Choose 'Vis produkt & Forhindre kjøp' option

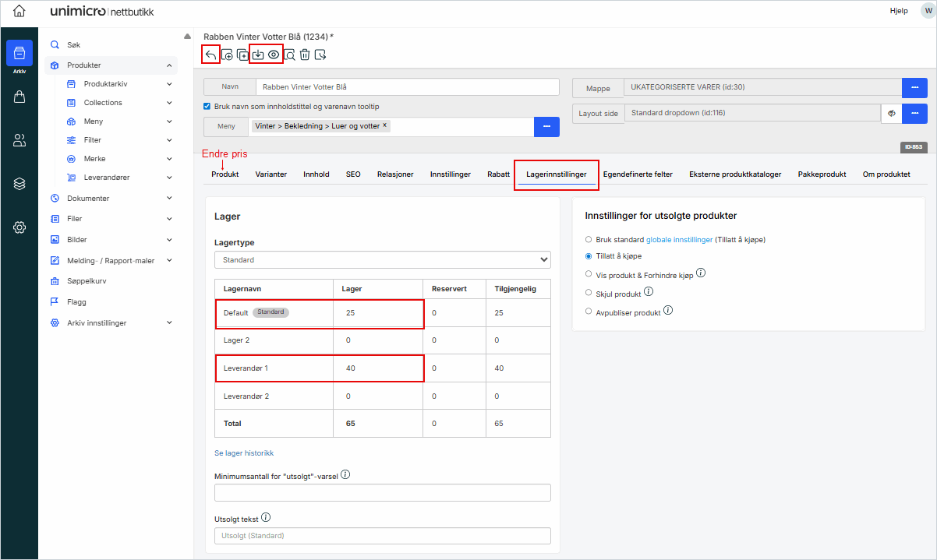[589, 274]
